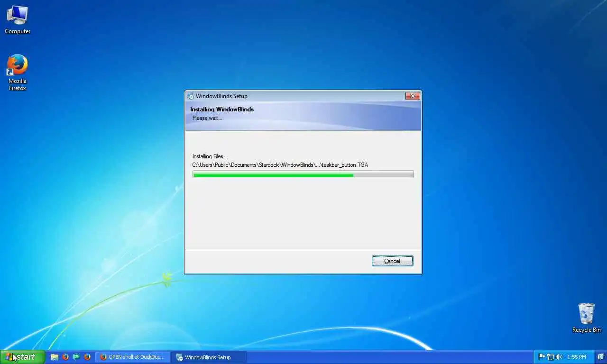Close the WindowBlinds Setup dialog
The height and width of the screenshot is (364, 607).
[413, 96]
